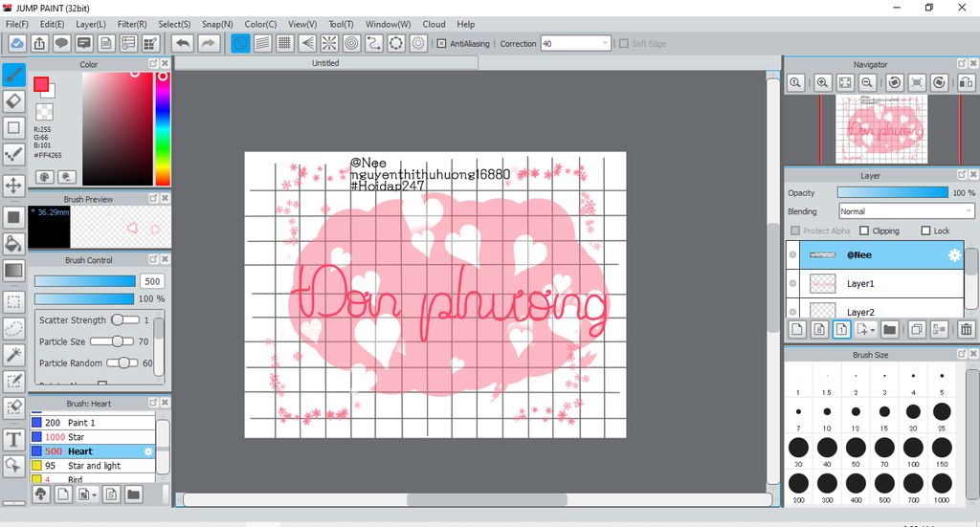Create a new layer folder
Screen dimensions: 980x527
[x=889, y=329]
